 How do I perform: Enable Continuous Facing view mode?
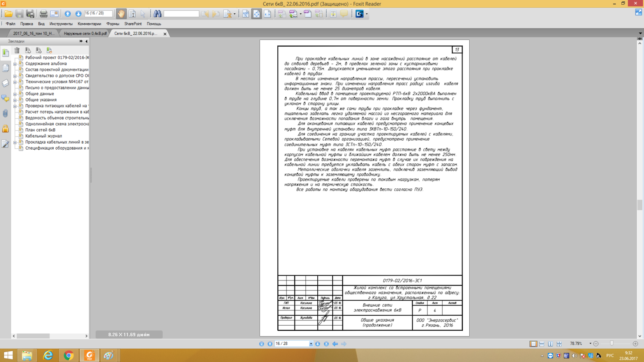point(559,344)
